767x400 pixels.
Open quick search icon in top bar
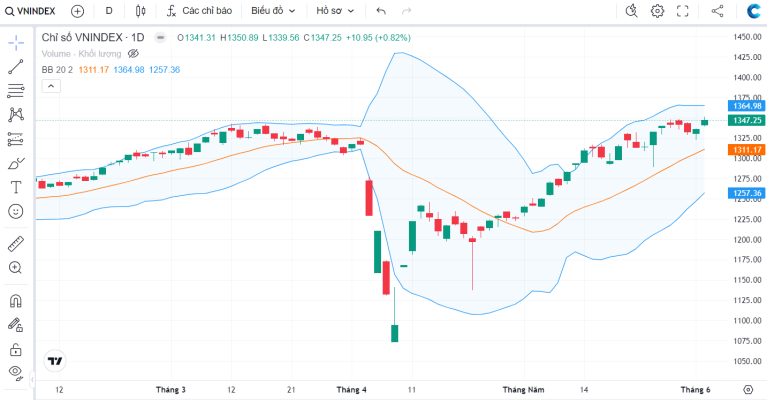coord(632,11)
